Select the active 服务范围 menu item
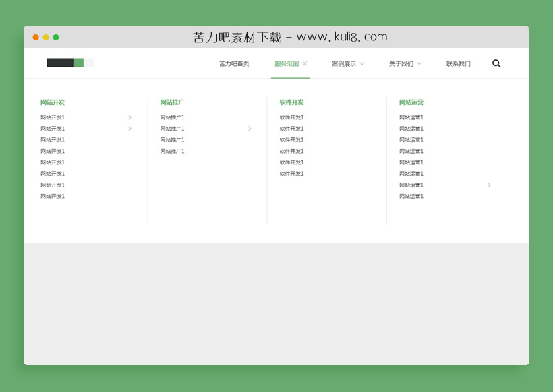This screenshot has height=392, width=553. point(286,63)
